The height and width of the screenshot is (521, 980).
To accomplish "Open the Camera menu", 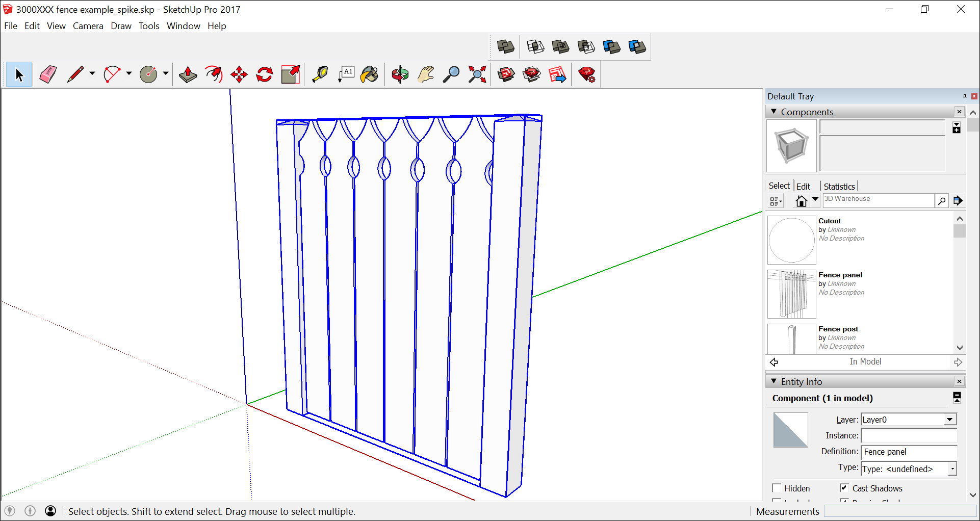I will [x=88, y=26].
